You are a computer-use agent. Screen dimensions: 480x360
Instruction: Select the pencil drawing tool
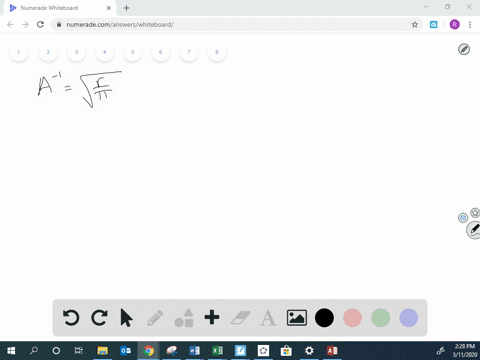(155, 318)
